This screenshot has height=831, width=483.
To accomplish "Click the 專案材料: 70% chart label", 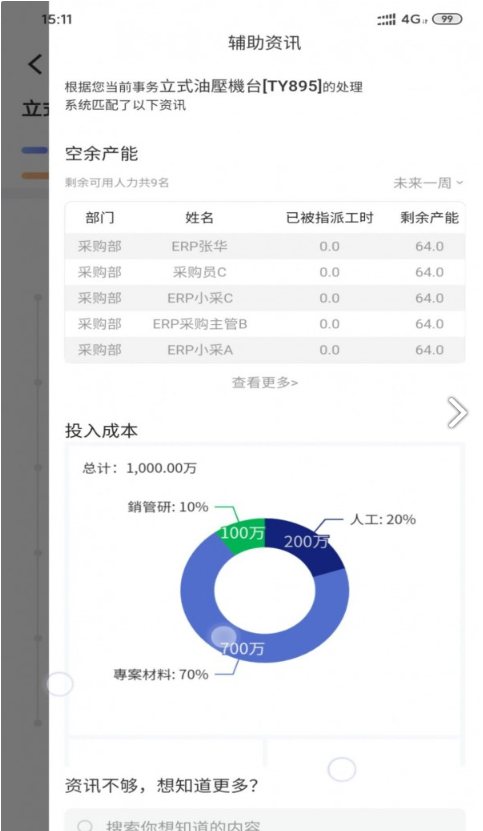I will point(161,674).
